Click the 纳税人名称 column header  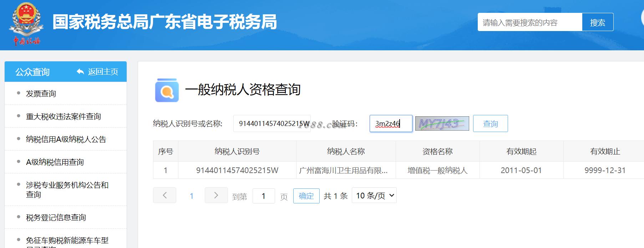(346, 151)
